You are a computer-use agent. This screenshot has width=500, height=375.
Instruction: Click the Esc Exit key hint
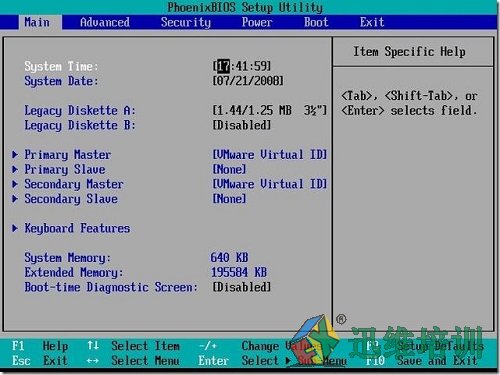coord(40,361)
